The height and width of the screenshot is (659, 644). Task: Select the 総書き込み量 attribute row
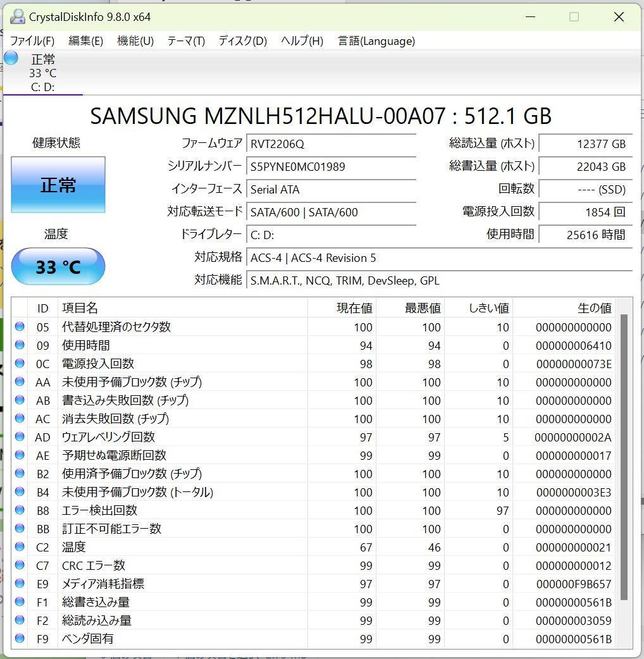pyautogui.click(x=190, y=602)
